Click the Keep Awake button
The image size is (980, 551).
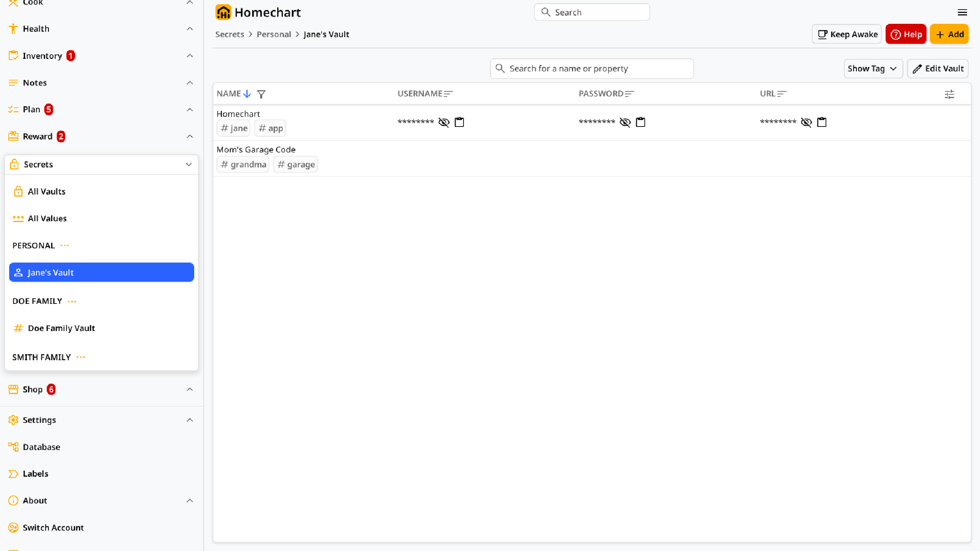[x=847, y=34]
